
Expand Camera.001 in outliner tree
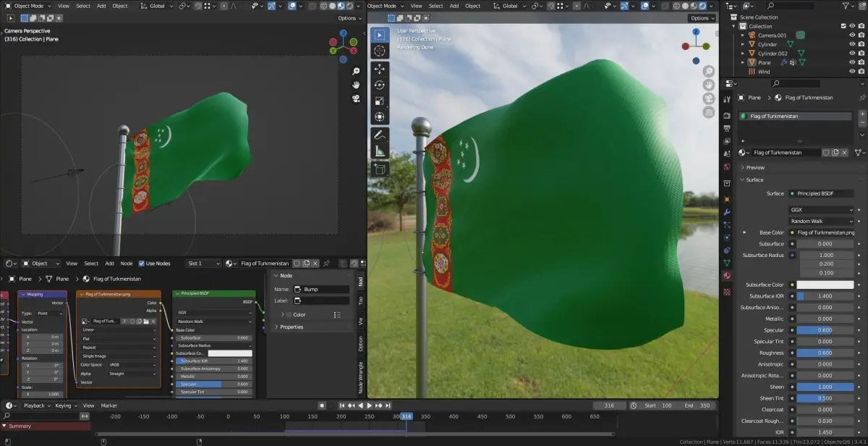[x=742, y=35]
